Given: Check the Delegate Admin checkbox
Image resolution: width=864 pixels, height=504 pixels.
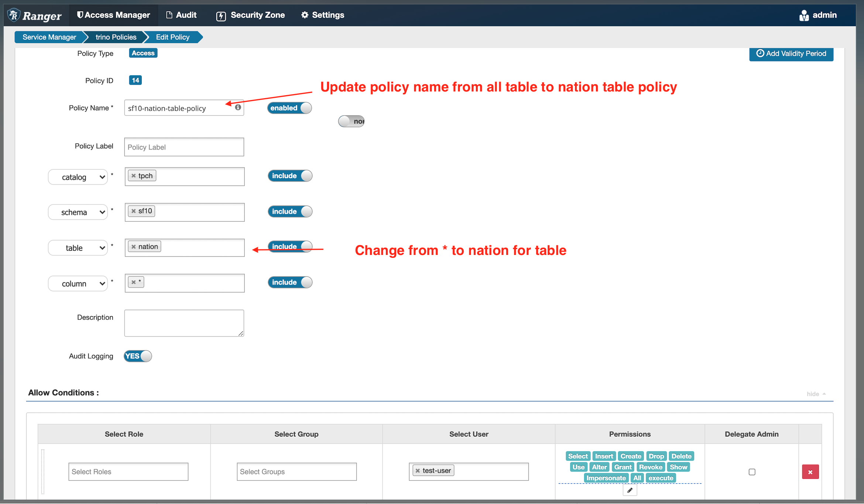Looking at the screenshot, I should pyautogui.click(x=752, y=472).
